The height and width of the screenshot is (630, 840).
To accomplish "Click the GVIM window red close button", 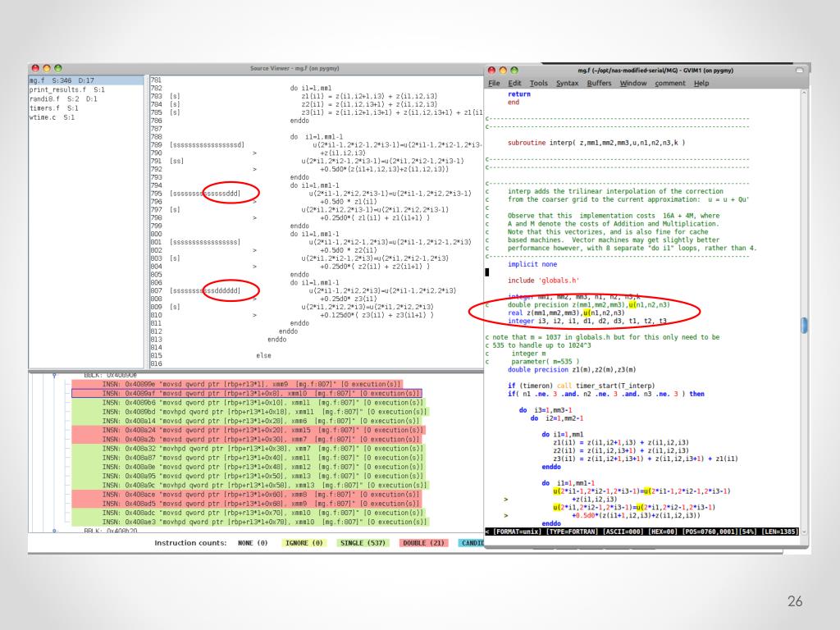I will pos(491,71).
